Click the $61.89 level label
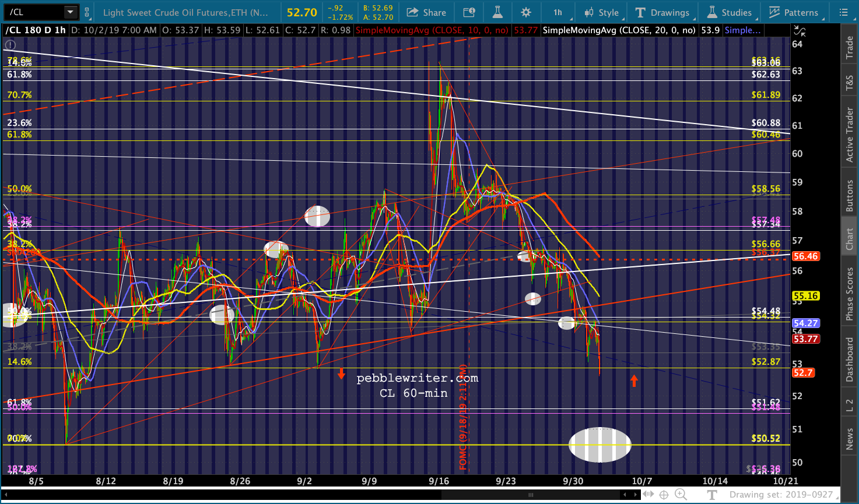This screenshot has width=859, height=504. point(766,94)
